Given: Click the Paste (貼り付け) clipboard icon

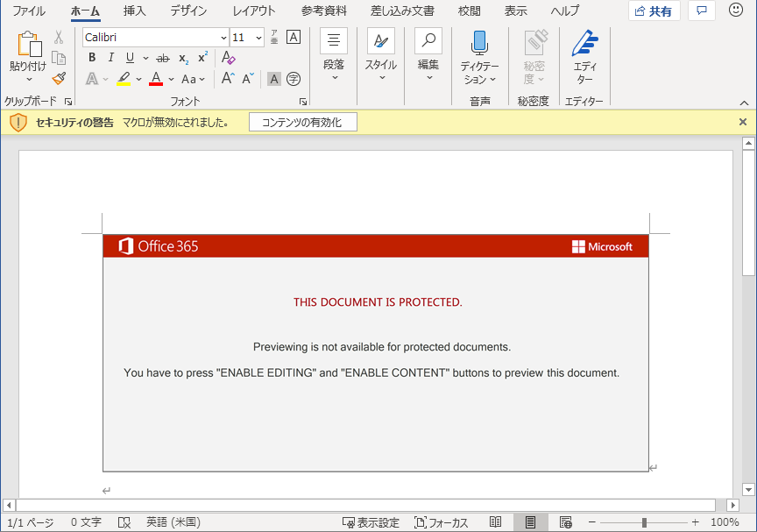Looking at the screenshot, I should [29, 45].
